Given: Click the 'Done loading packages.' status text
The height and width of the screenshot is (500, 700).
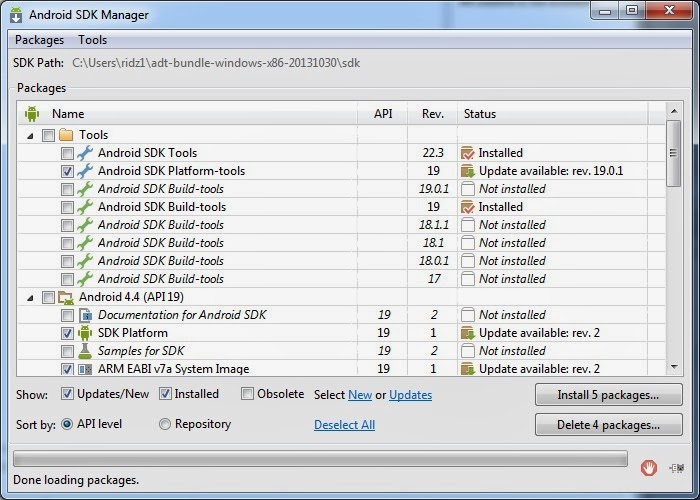Looking at the screenshot, I should (x=76, y=480).
